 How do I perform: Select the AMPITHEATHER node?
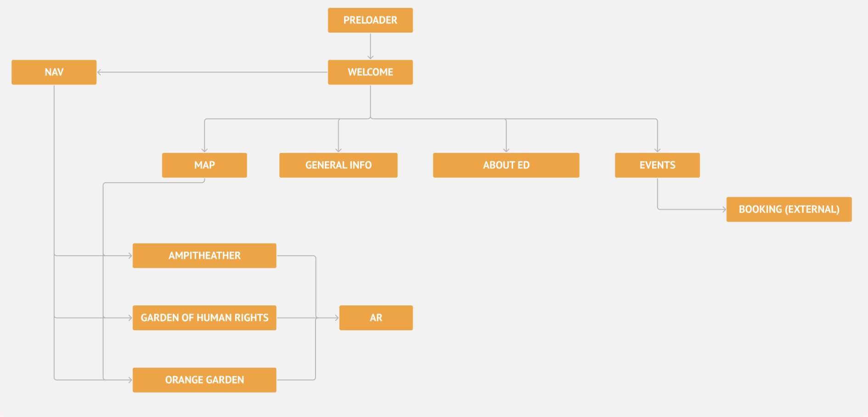point(204,256)
